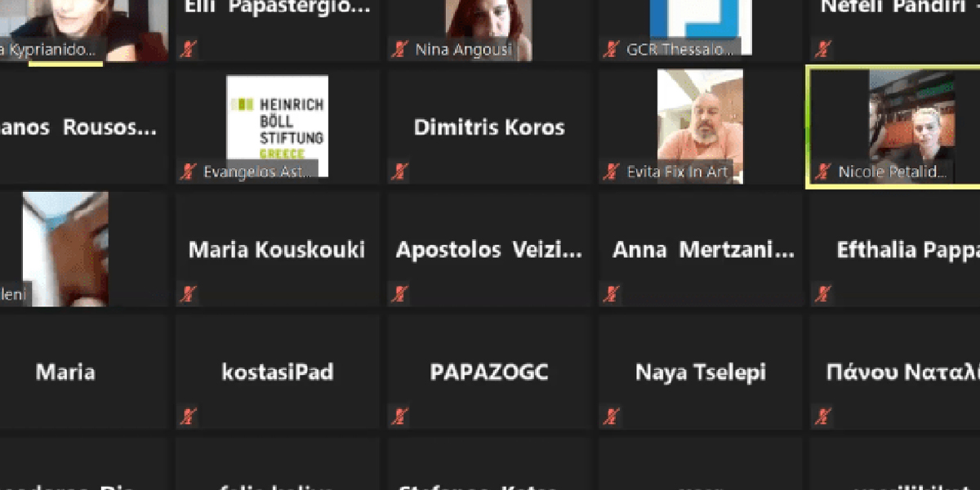Click muted microphone icon on Dimitris Koros tile

pos(400,171)
